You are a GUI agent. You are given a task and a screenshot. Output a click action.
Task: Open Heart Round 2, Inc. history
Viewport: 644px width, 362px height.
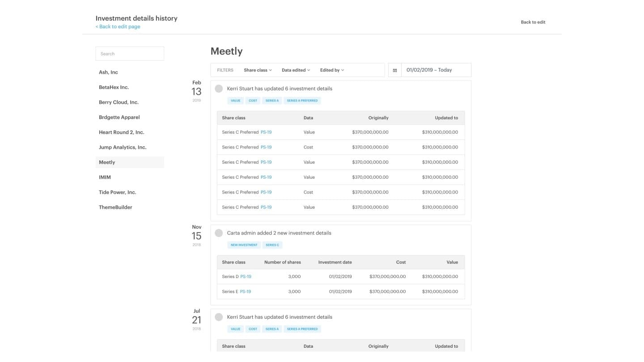tap(122, 132)
